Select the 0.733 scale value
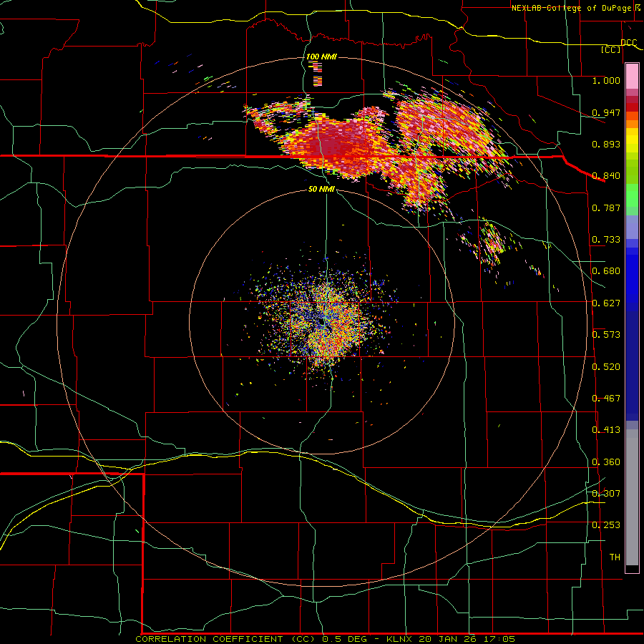The height and width of the screenshot is (644, 644). coord(606,240)
